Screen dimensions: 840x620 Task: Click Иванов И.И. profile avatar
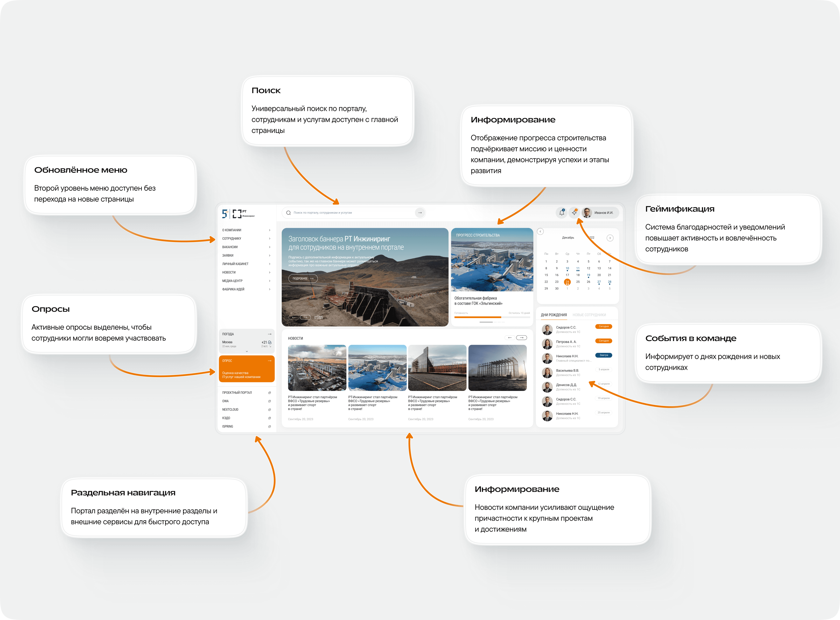[587, 212]
